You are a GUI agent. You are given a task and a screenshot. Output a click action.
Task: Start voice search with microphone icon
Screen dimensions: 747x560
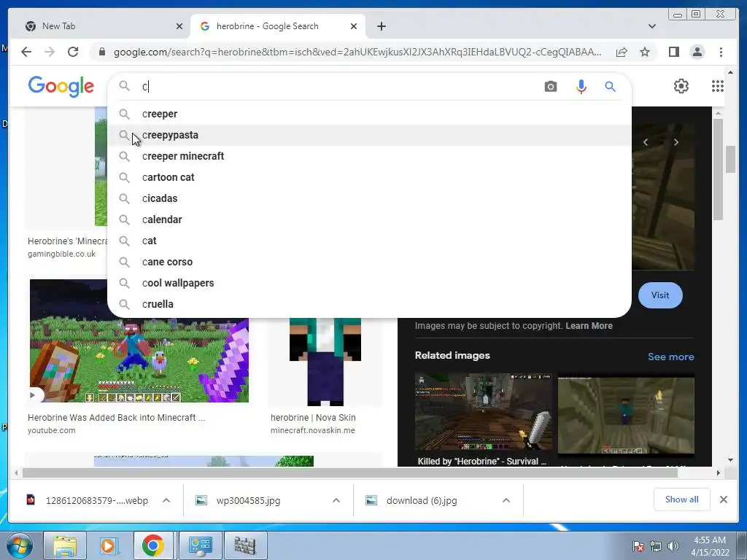[581, 86]
